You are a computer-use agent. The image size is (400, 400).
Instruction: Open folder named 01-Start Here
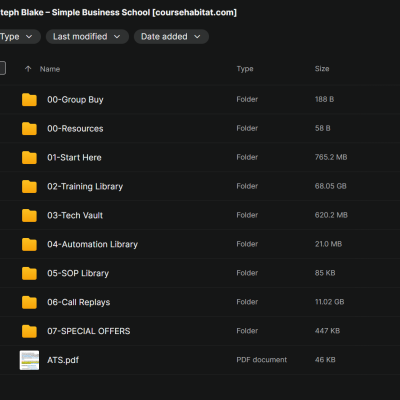click(x=74, y=158)
